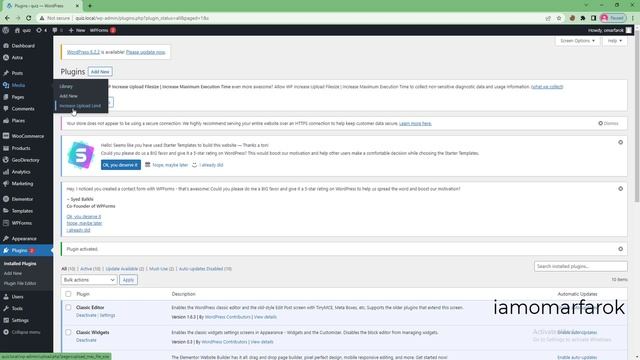640x360 pixels.
Task: Dismiss the Starter Templates notice
Action: (620, 142)
